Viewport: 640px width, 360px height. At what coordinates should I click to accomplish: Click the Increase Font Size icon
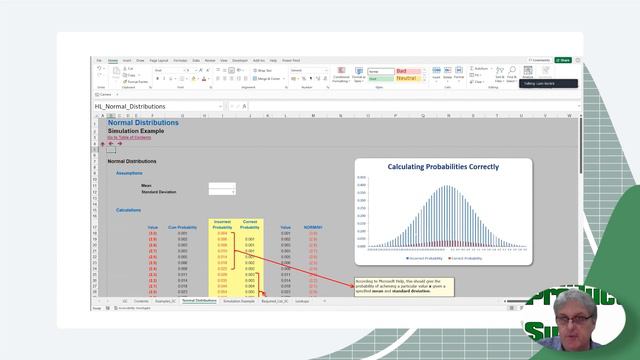[201, 70]
